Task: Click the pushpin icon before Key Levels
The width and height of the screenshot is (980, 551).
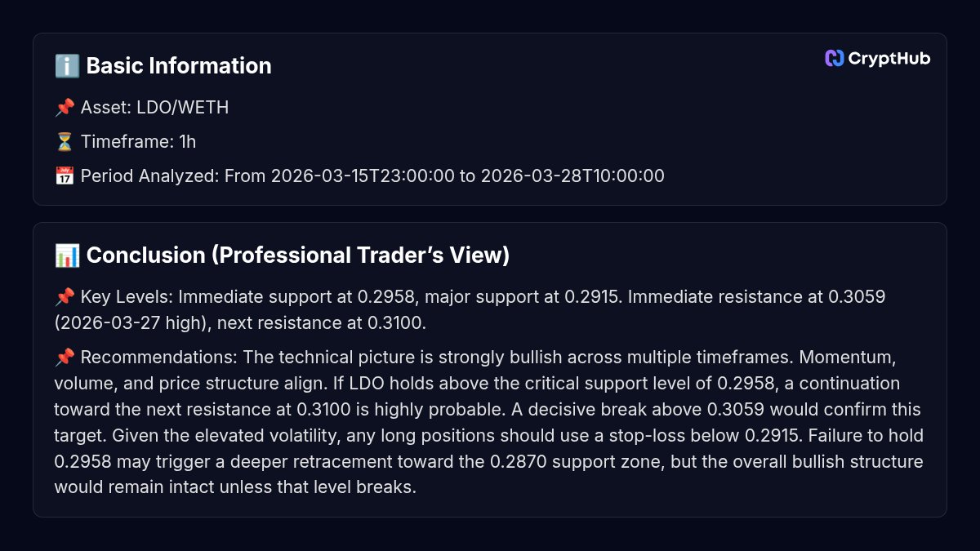Action: [65, 297]
